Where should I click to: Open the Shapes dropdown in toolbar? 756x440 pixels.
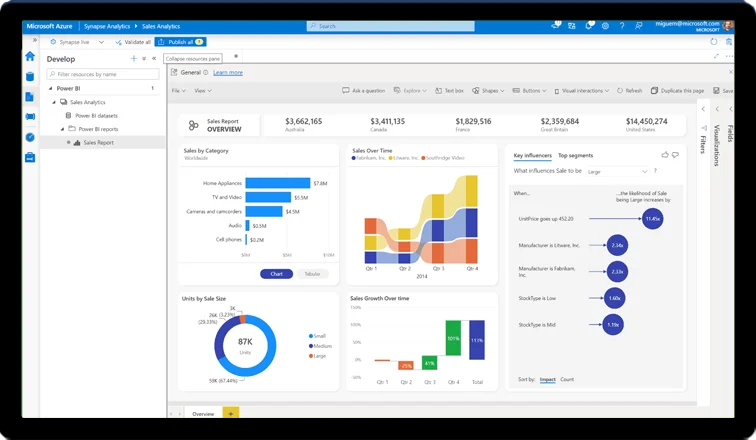(490, 90)
